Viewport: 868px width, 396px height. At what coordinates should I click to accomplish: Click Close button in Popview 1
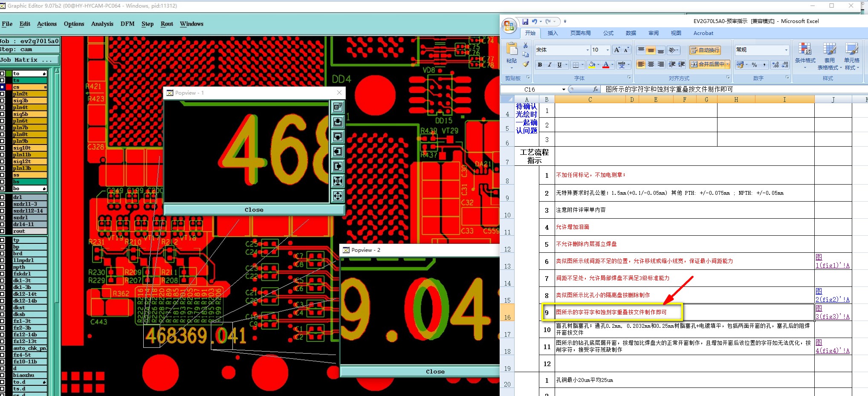[254, 210]
